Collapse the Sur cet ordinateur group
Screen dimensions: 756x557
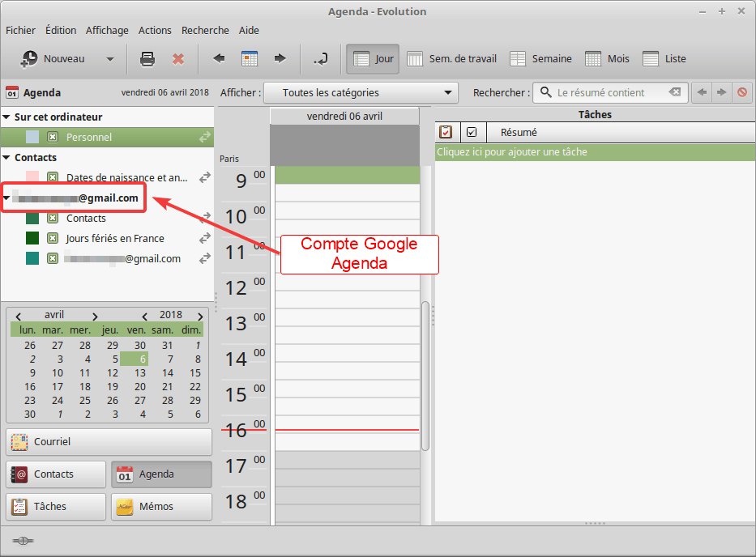7,117
